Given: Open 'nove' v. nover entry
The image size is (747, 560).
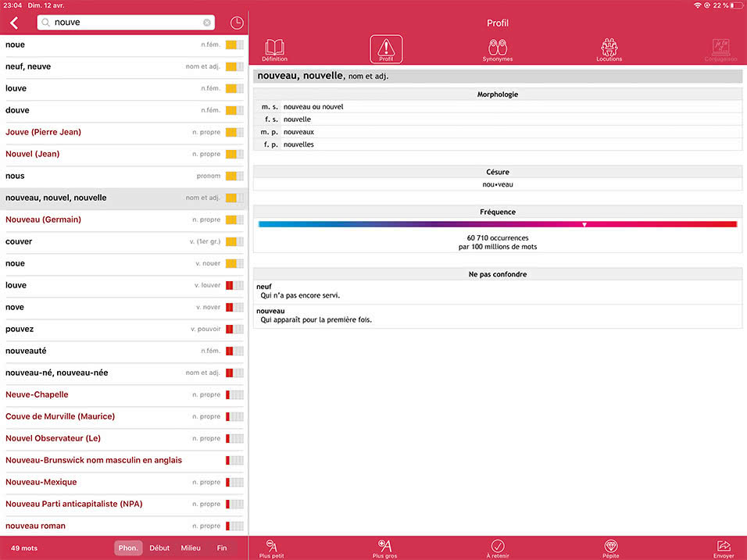Looking at the screenshot, I should (124, 308).
